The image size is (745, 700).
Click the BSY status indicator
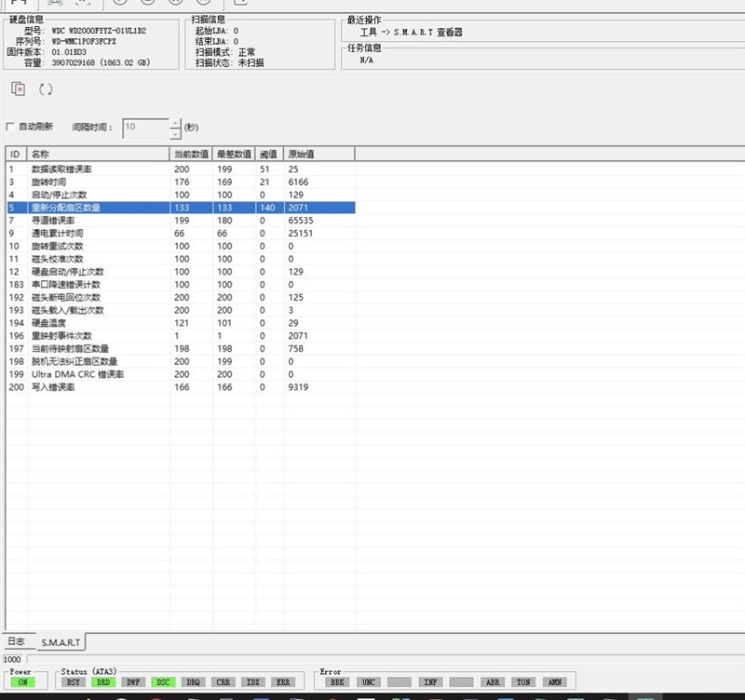click(x=74, y=682)
